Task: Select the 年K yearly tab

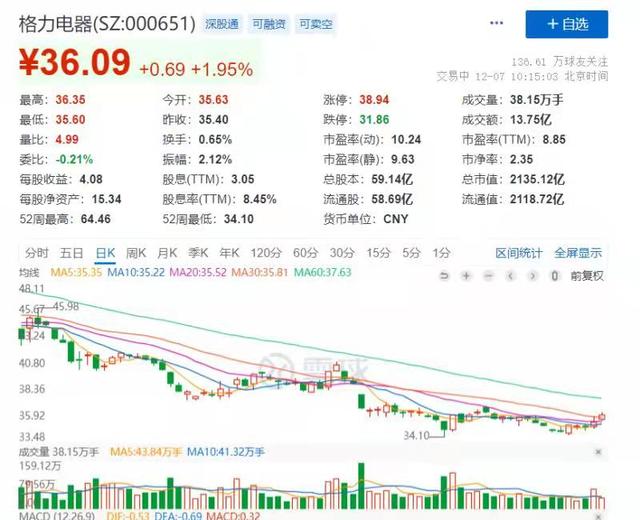Action: click(x=229, y=253)
